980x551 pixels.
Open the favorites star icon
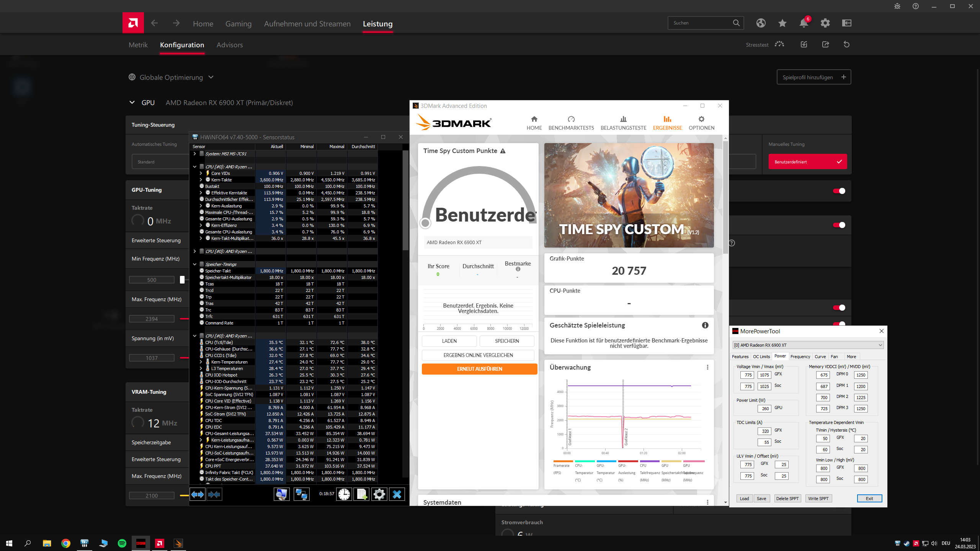(782, 23)
